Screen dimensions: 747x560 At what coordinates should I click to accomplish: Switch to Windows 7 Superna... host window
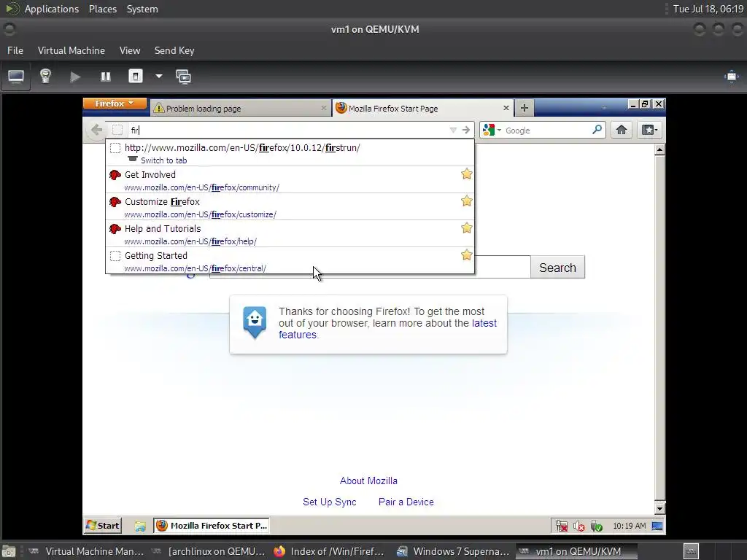(452, 551)
